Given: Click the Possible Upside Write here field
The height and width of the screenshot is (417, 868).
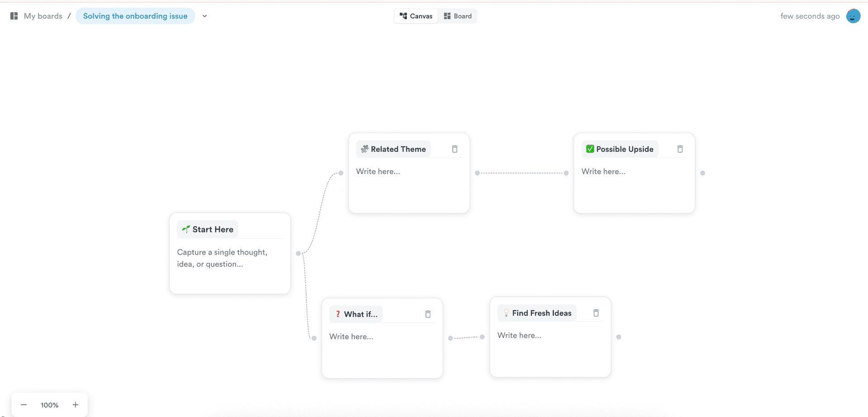Looking at the screenshot, I should coord(634,171).
